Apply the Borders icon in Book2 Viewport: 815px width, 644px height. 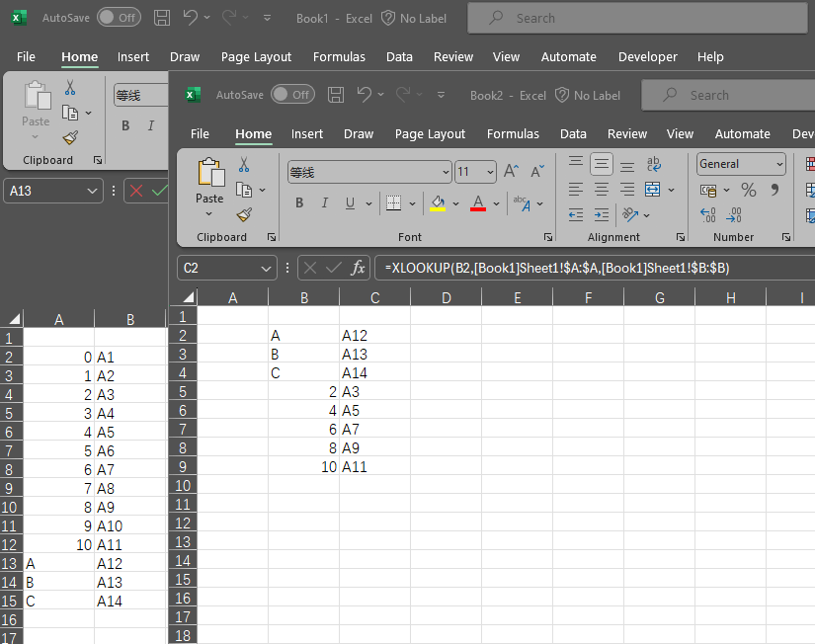pyautogui.click(x=393, y=203)
